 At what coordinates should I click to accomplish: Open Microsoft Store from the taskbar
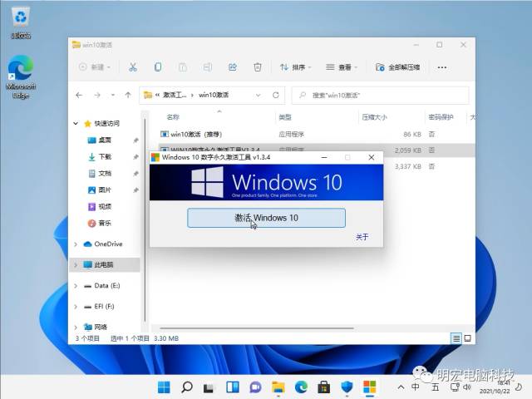323,387
